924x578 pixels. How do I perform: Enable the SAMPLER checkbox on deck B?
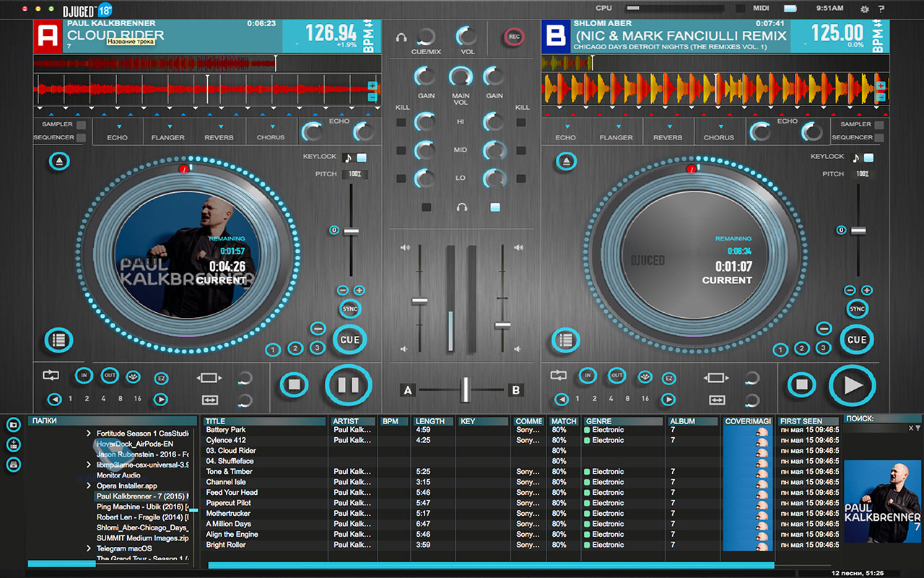coord(879,124)
